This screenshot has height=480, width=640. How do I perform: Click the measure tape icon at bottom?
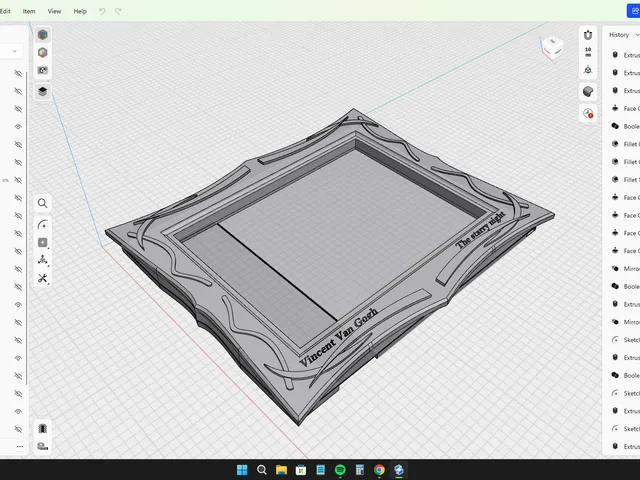point(42,446)
